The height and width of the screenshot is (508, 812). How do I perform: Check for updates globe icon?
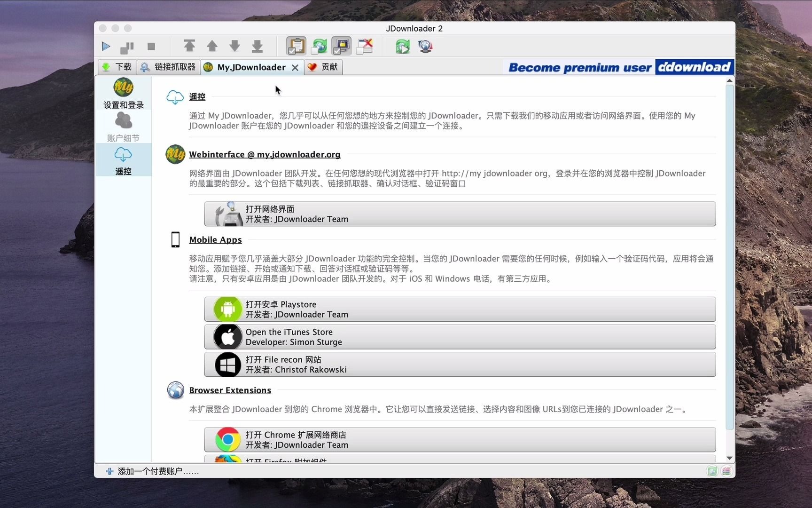coord(425,46)
